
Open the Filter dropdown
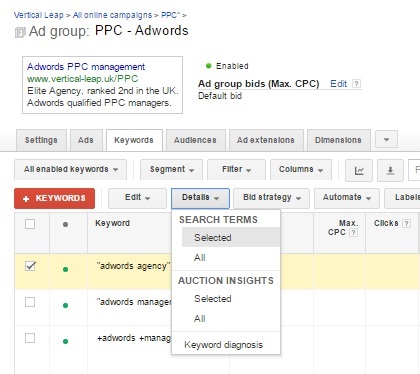(236, 169)
